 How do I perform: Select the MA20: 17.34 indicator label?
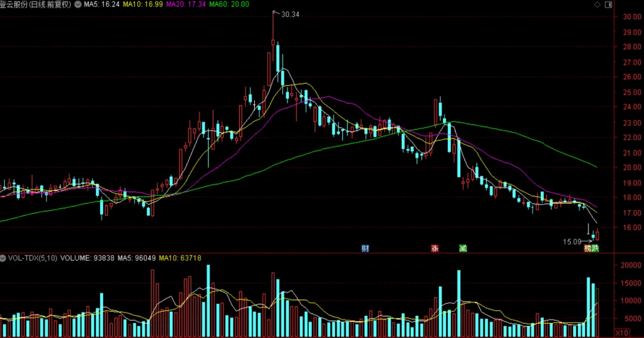(186, 5)
